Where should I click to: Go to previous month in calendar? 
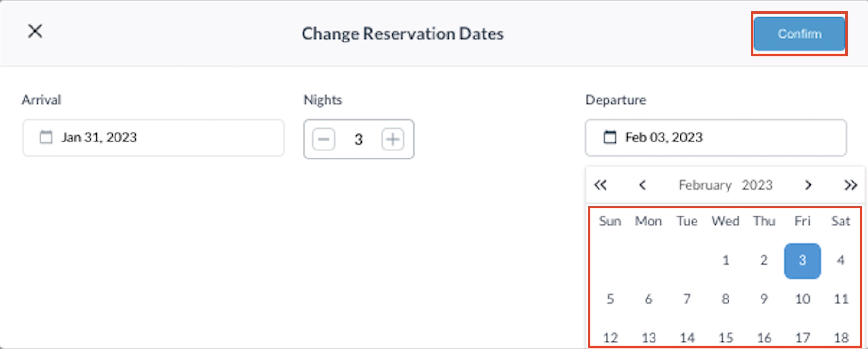pyautogui.click(x=642, y=185)
